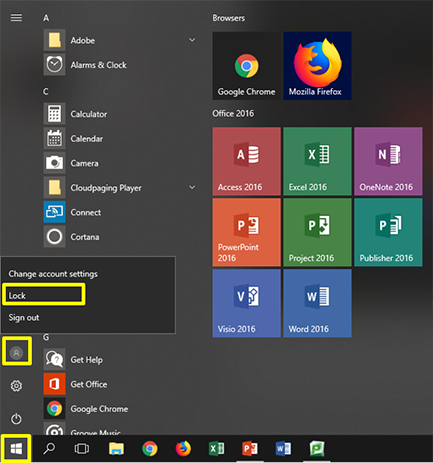The width and height of the screenshot is (433, 463).
Task: Launch the Connect app
Action: click(120, 212)
